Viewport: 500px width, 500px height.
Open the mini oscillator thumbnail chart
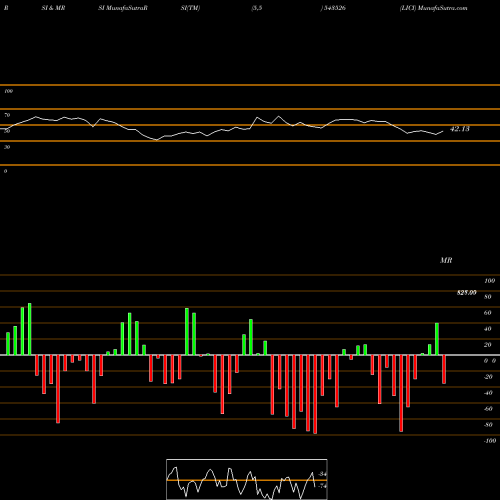click(247, 479)
